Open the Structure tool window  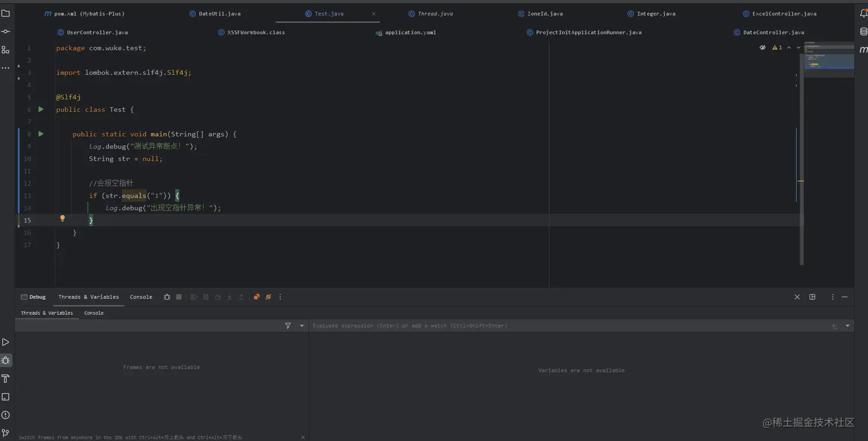[x=6, y=50]
